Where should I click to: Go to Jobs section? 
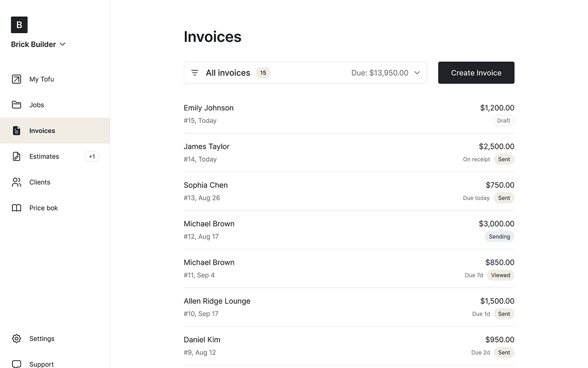coord(55,105)
